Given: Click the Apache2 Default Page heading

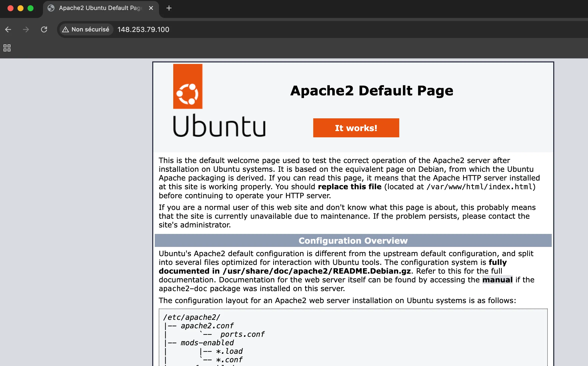Looking at the screenshot, I should point(372,90).
